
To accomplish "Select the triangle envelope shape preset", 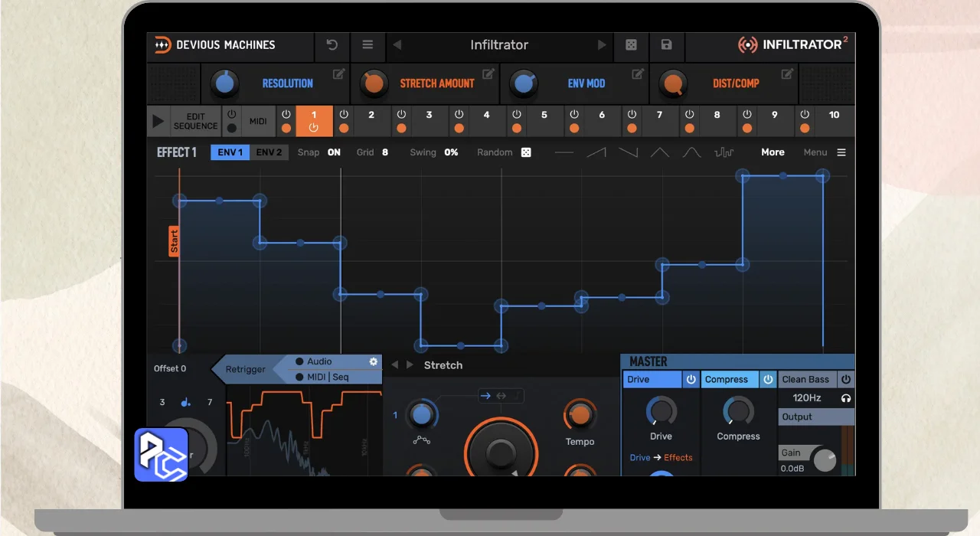I will [x=659, y=152].
